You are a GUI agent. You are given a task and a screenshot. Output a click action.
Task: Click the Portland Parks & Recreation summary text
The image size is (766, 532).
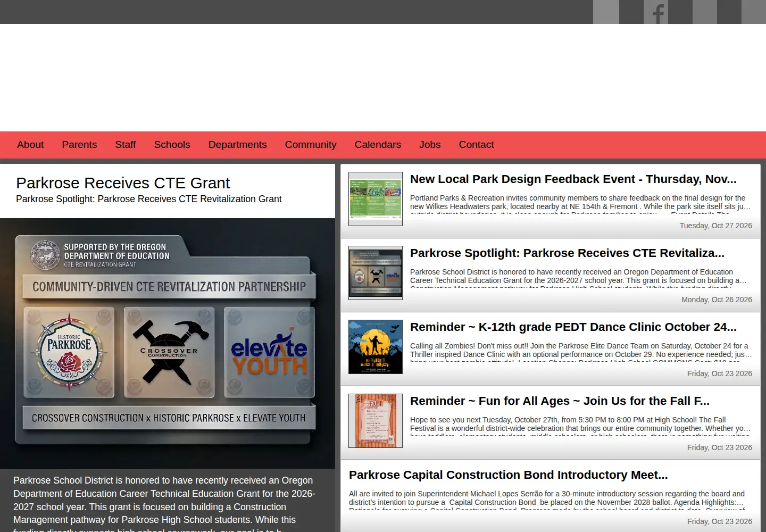click(581, 204)
